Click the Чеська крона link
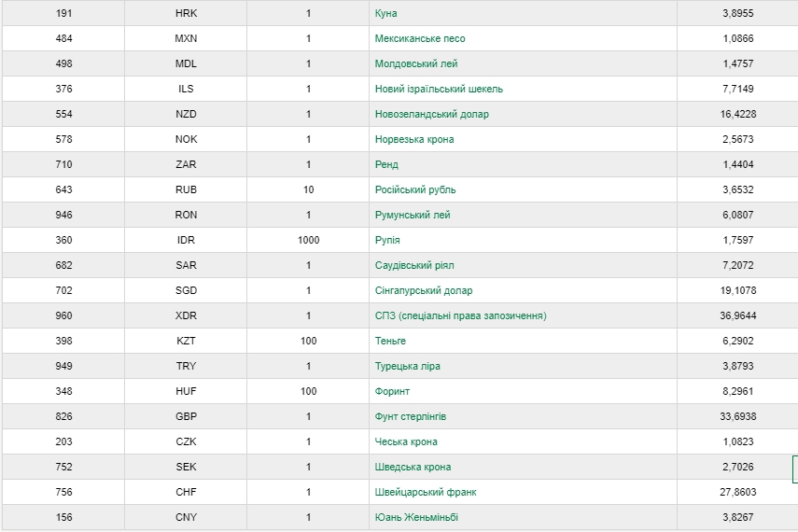 click(x=405, y=441)
